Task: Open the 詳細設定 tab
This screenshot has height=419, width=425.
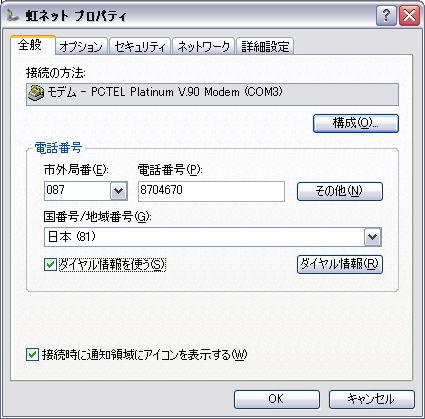Action: [265, 46]
